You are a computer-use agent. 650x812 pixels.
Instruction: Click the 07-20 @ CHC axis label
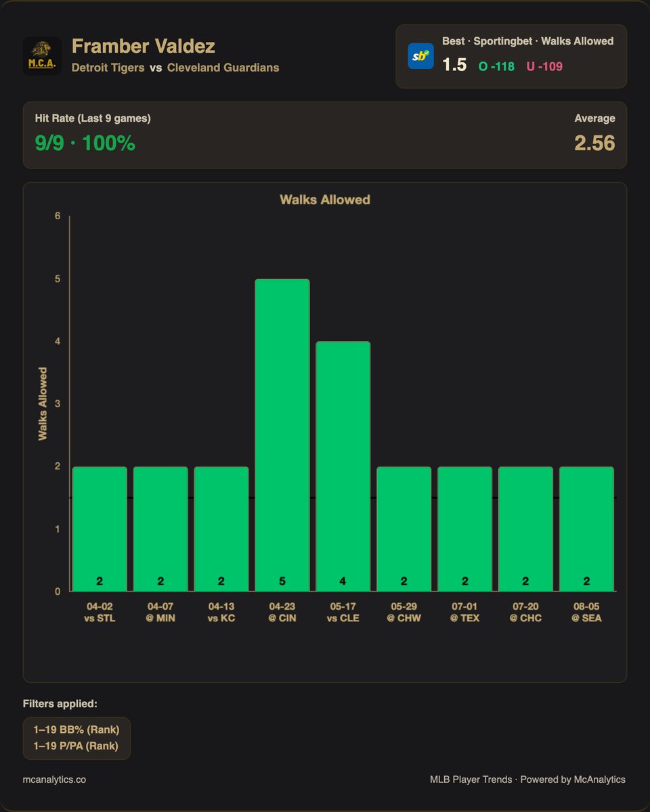click(x=526, y=612)
